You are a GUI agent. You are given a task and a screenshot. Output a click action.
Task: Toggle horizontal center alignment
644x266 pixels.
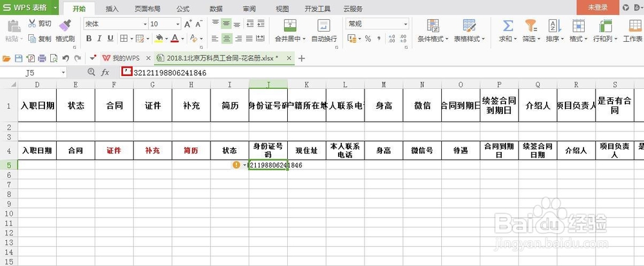(226, 39)
